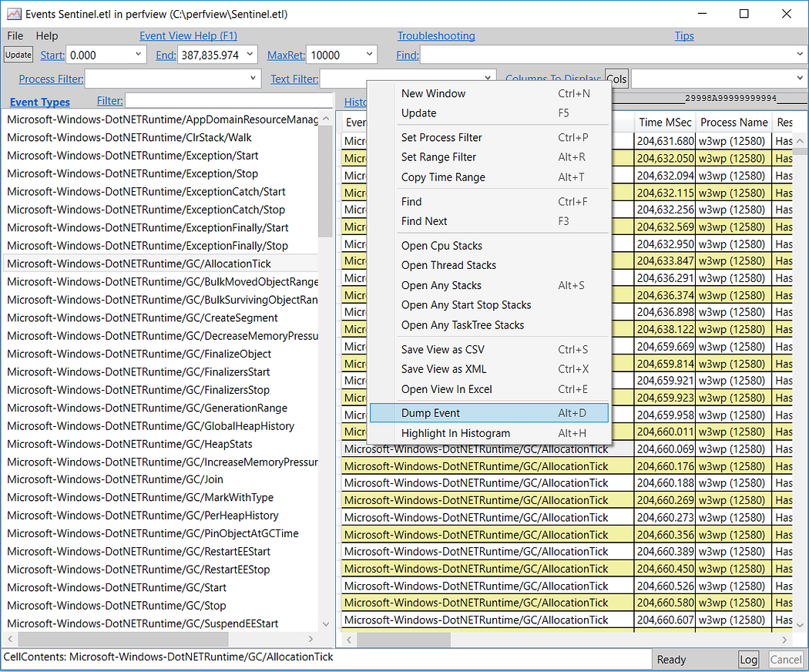Open the Event View Help (F1) link
Screen dimensions: 809x672
pos(188,35)
